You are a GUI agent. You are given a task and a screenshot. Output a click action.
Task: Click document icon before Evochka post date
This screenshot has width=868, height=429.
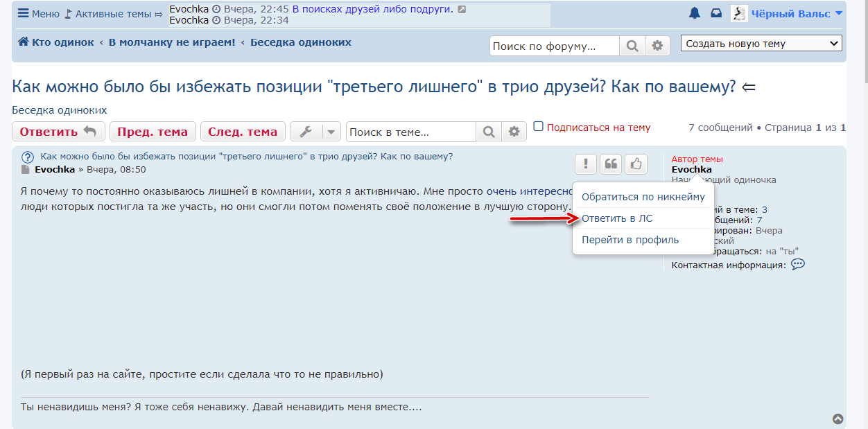coord(26,169)
